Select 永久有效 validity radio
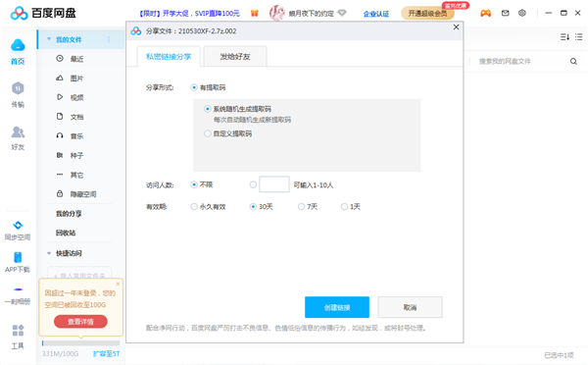This screenshot has height=365, width=588. (x=194, y=206)
